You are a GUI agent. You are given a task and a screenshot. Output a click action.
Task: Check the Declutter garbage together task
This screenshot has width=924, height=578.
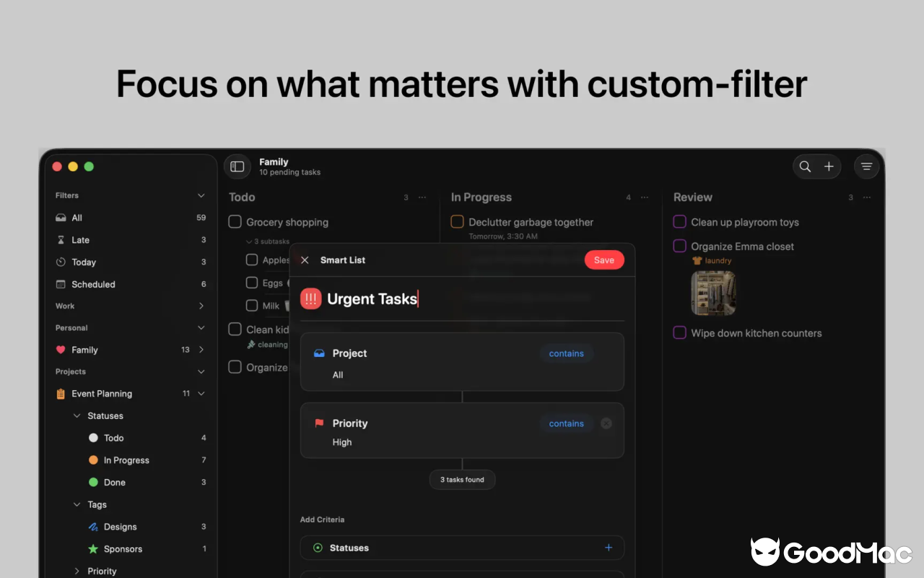457,222
